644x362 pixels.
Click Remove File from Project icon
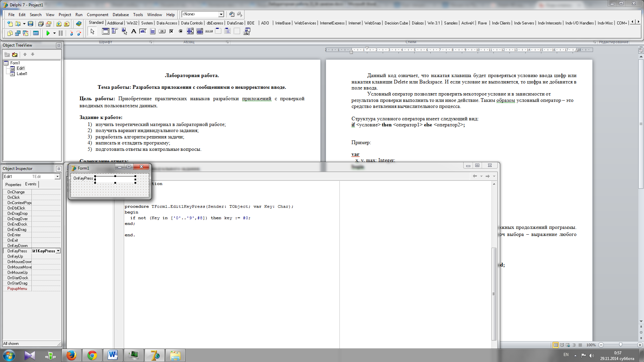tap(67, 24)
